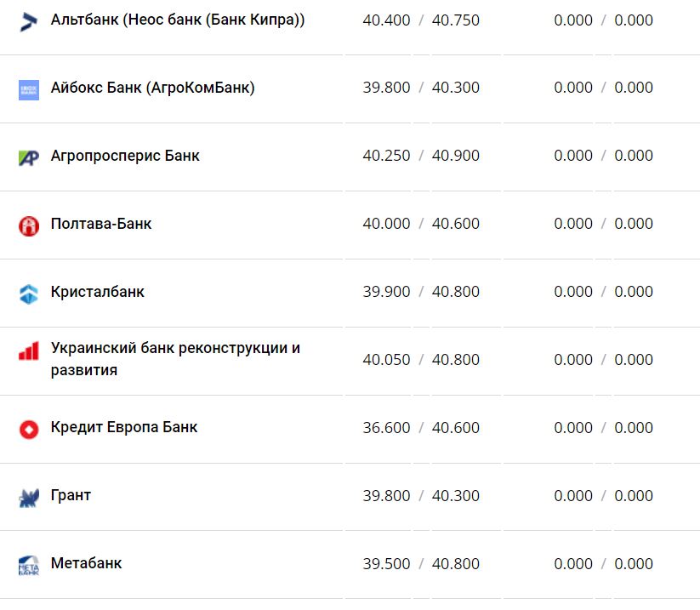700x610 pixels.
Task: Select the Агропросперис Банк name
Action: click(125, 156)
